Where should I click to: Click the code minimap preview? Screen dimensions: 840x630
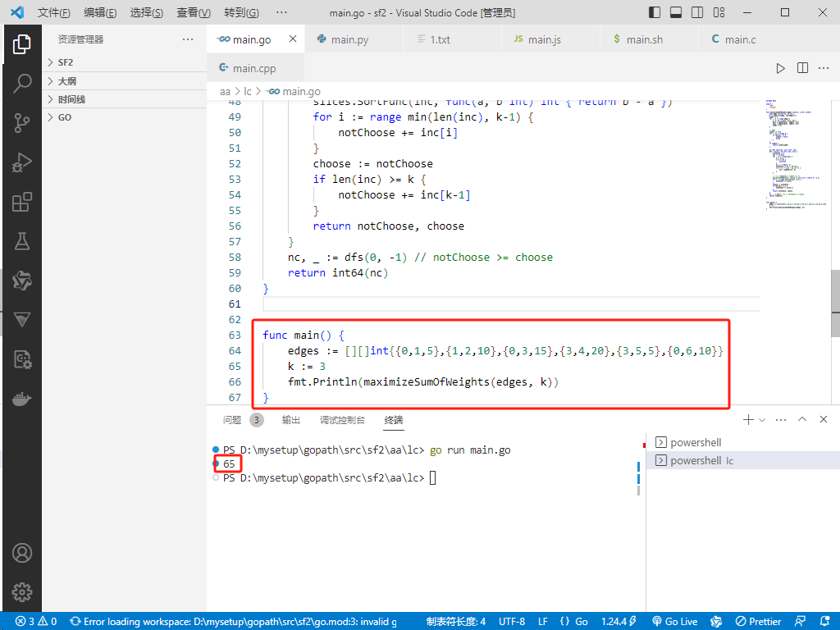pyautogui.click(x=795, y=155)
